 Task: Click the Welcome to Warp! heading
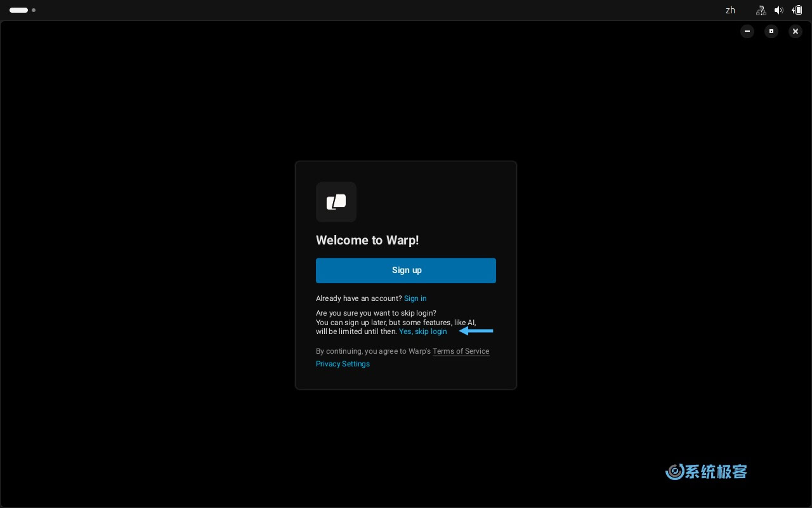pyautogui.click(x=367, y=240)
